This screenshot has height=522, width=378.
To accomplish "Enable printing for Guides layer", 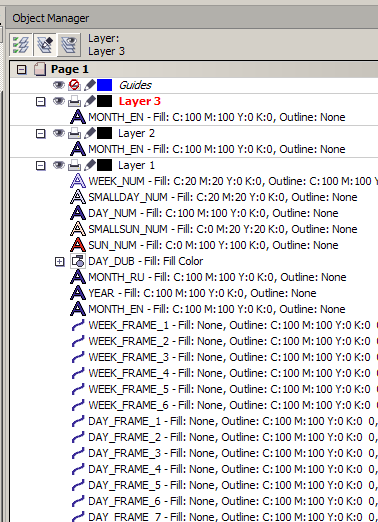I will tap(74, 85).
